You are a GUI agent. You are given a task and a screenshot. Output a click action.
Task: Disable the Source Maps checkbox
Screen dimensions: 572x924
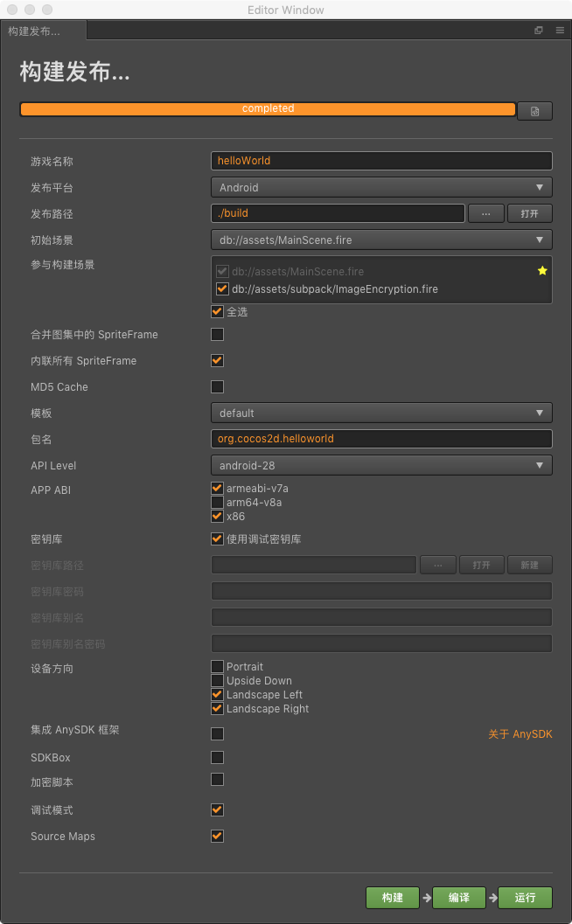coord(217,837)
